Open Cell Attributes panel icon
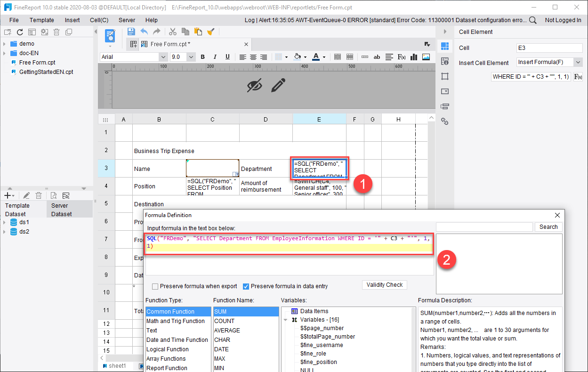Image resolution: width=588 pixels, height=372 pixels. click(x=445, y=61)
